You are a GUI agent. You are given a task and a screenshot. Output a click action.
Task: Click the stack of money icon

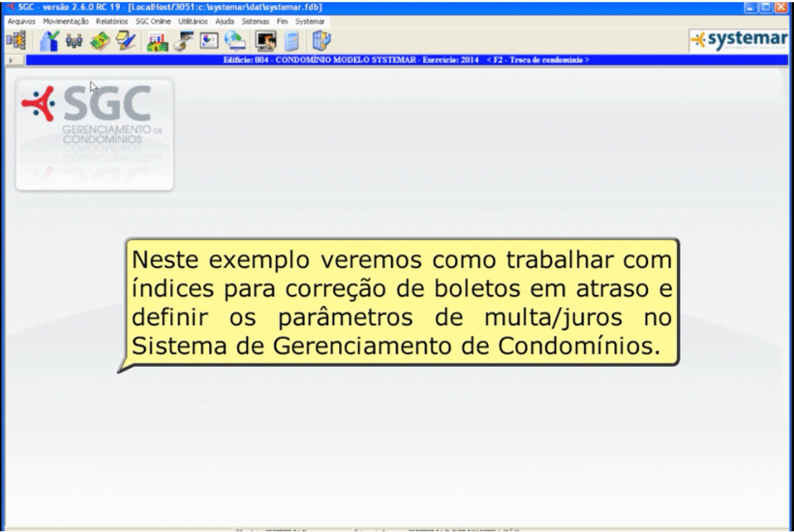pos(99,41)
